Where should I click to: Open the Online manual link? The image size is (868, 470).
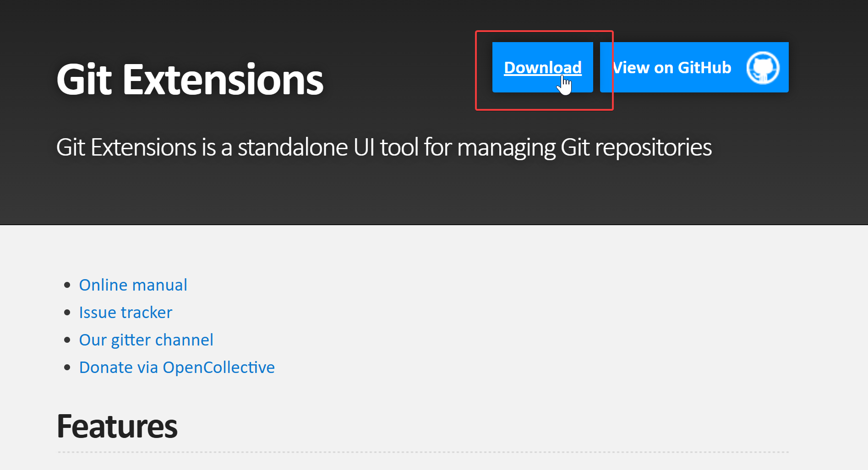pos(133,285)
